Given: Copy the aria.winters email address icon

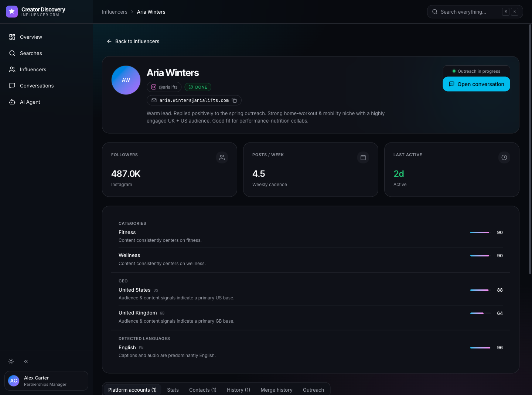Looking at the screenshot, I should coord(234,100).
